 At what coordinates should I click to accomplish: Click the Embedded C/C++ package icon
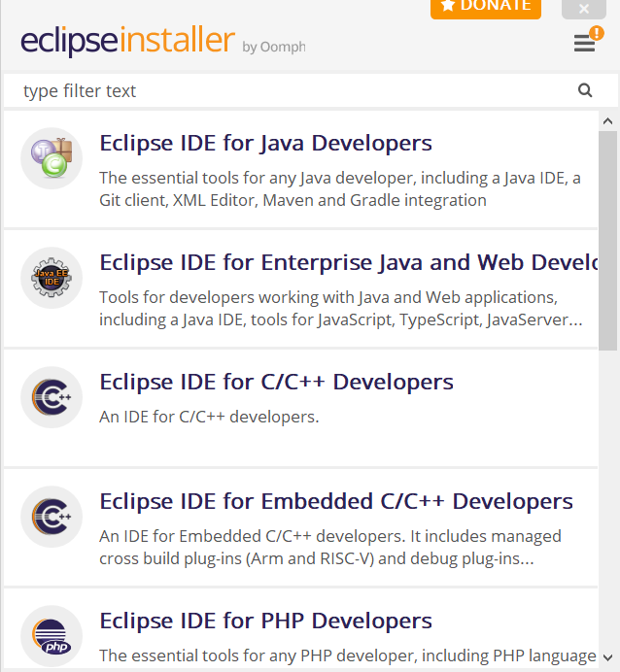52,517
